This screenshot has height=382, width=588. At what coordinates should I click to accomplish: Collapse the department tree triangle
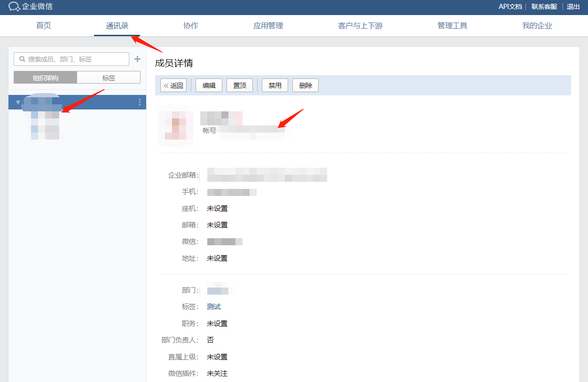coord(18,102)
